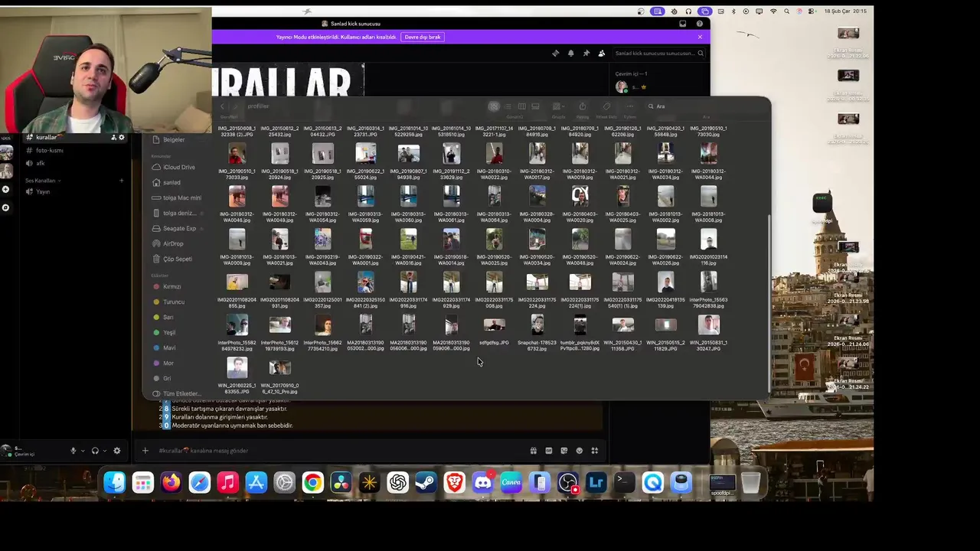
Task: Click the Finder window vertical scrollbar
Action: (769, 302)
